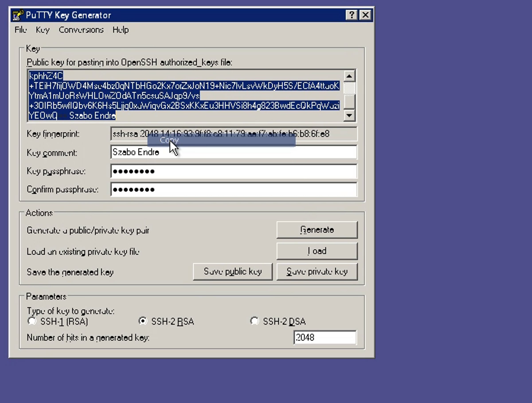Open the Help menu
Viewport: 532px width, 403px height.
pos(121,30)
